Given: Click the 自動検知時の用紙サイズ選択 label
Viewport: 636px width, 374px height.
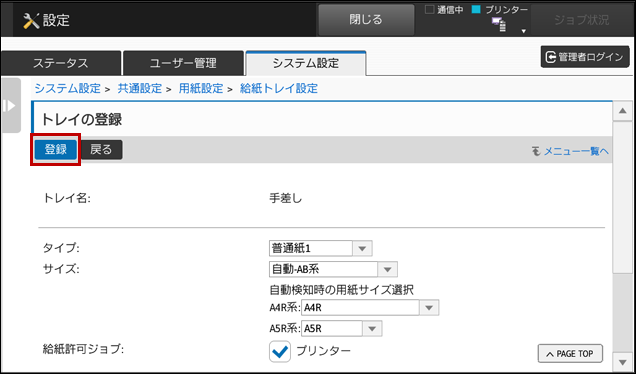Looking at the screenshot, I should [x=342, y=290].
